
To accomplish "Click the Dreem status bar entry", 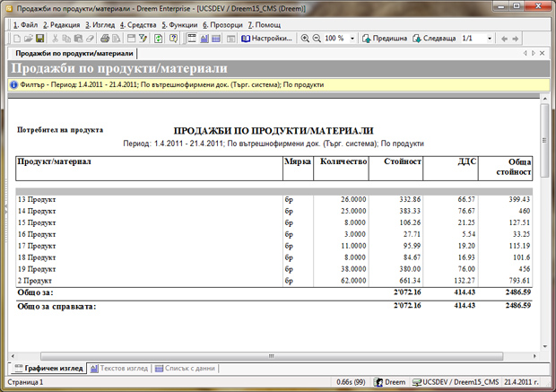I will click(x=390, y=382).
